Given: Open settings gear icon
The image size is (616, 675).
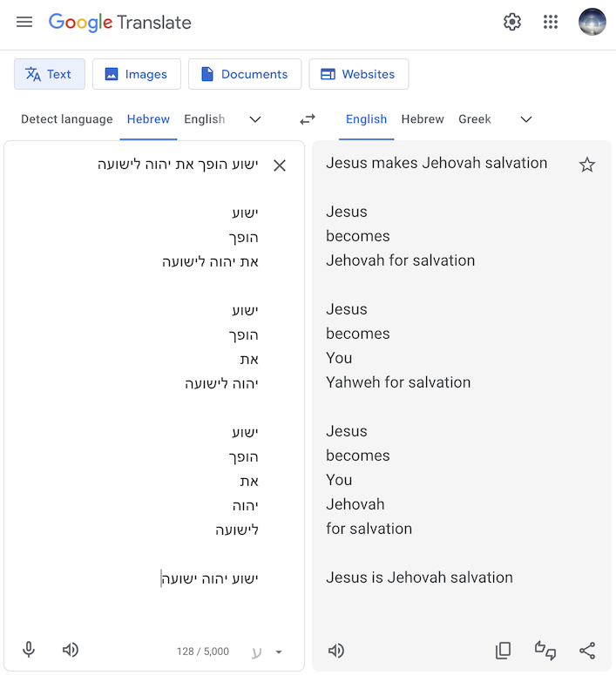Looking at the screenshot, I should pyautogui.click(x=512, y=22).
